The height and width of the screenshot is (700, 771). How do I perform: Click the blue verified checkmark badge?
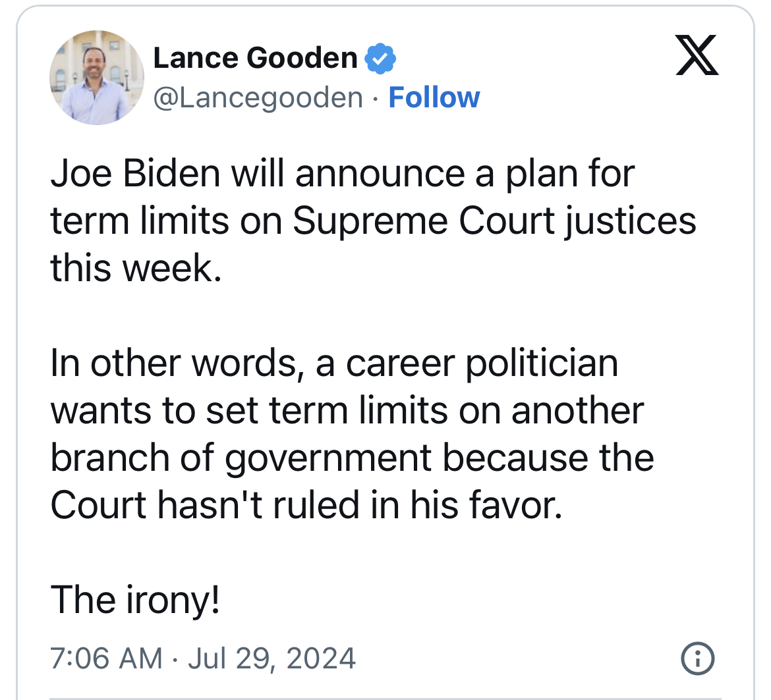[x=380, y=59]
